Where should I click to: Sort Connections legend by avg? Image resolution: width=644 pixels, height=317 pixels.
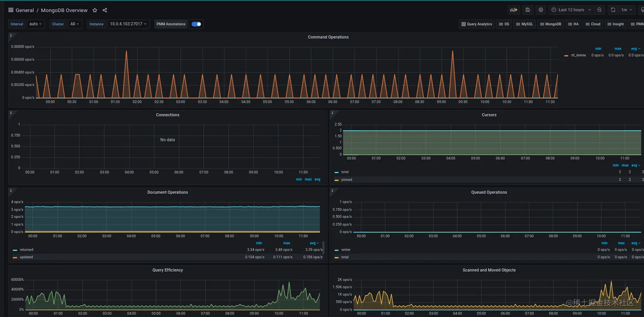[x=317, y=179]
